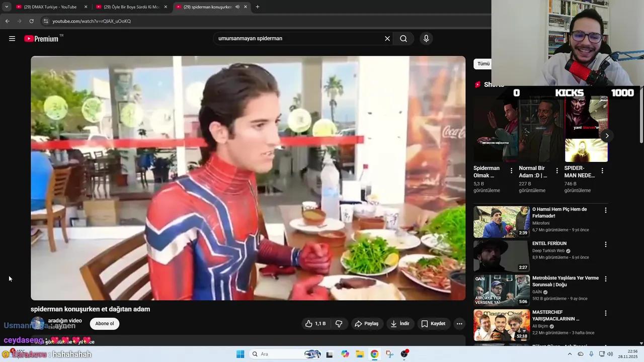Open taskbar volume speaker control
Image resolution: width=644 pixels, height=362 pixels.
(x=610, y=354)
